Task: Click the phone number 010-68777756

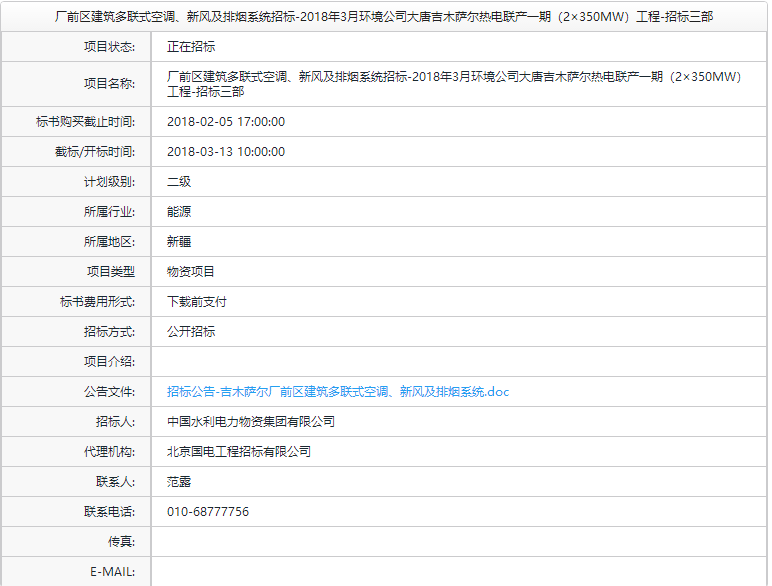Action: [x=208, y=512]
